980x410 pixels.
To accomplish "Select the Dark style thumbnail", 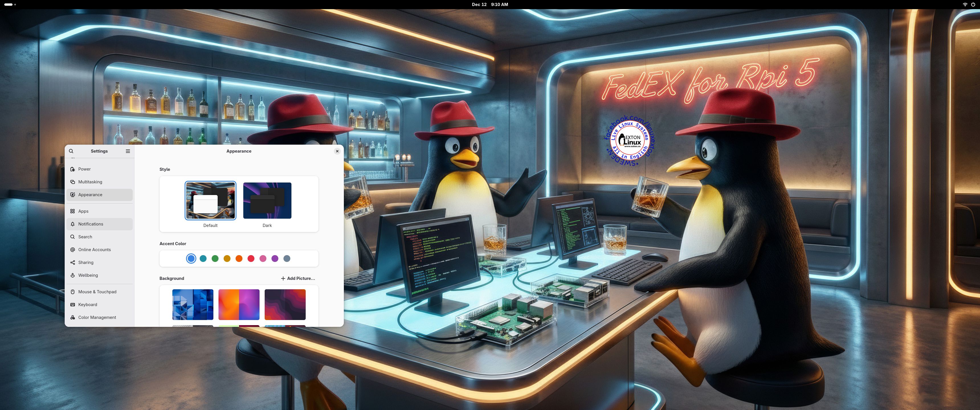I will coord(267,200).
